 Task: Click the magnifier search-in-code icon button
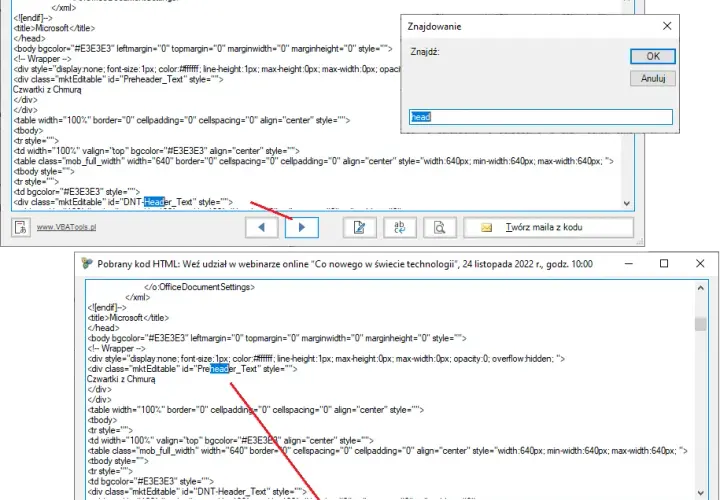pos(440,227)
